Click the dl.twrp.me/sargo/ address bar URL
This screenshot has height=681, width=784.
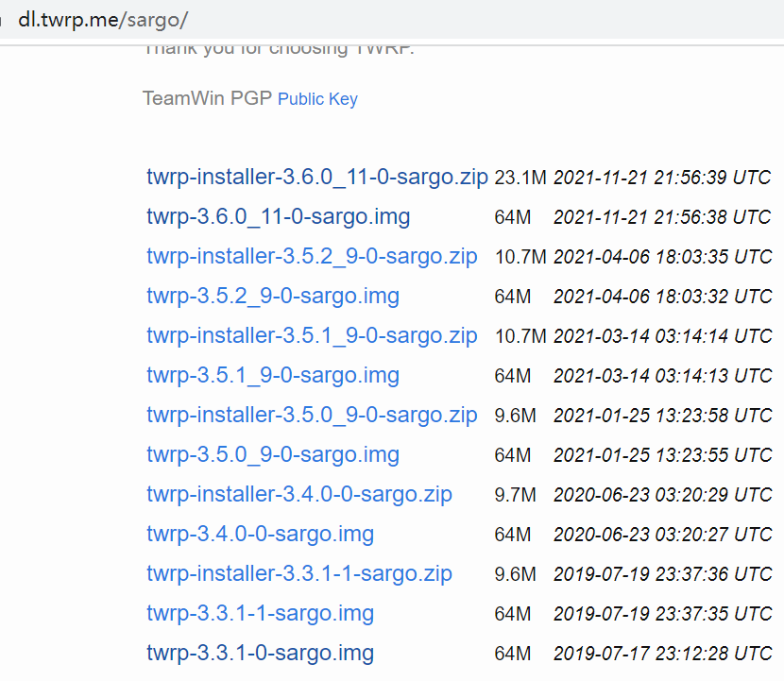click(103, 20)
